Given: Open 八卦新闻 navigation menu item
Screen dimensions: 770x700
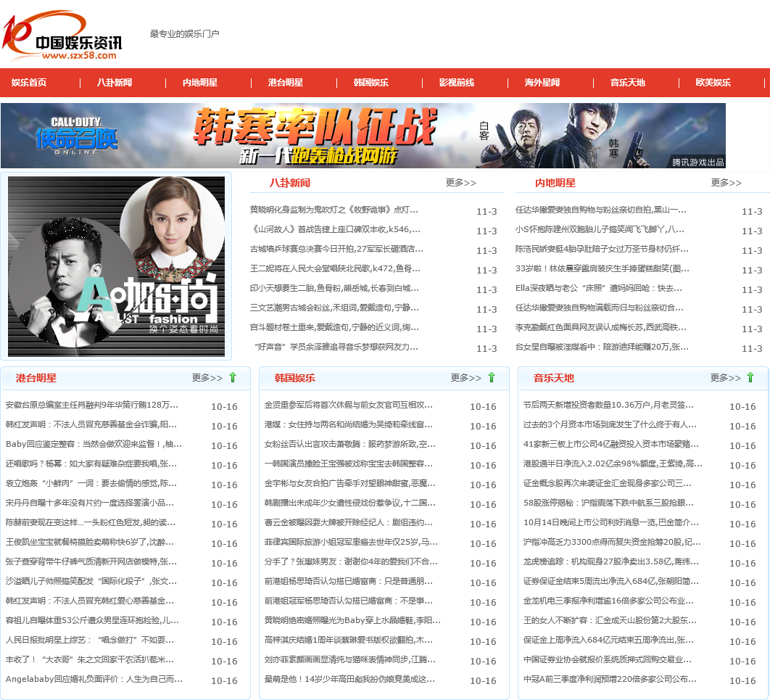Looking at the screenshot, I should [115, 83].
